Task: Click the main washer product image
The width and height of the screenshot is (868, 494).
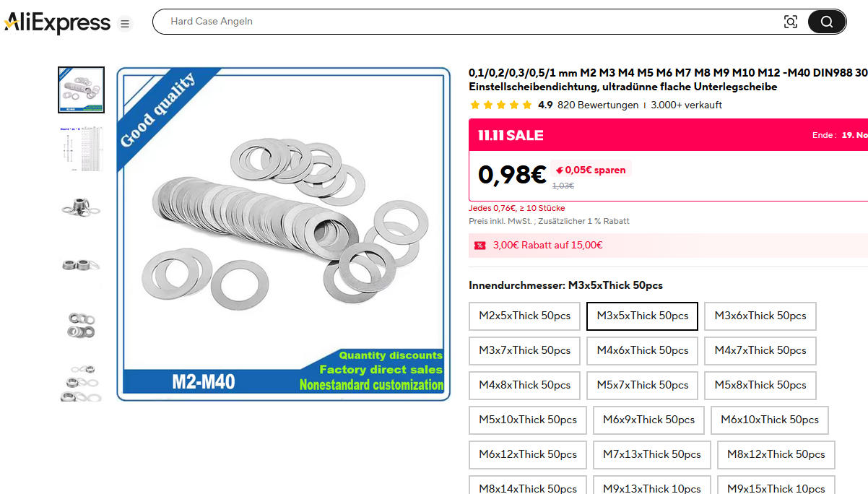Action: (284, 234)
